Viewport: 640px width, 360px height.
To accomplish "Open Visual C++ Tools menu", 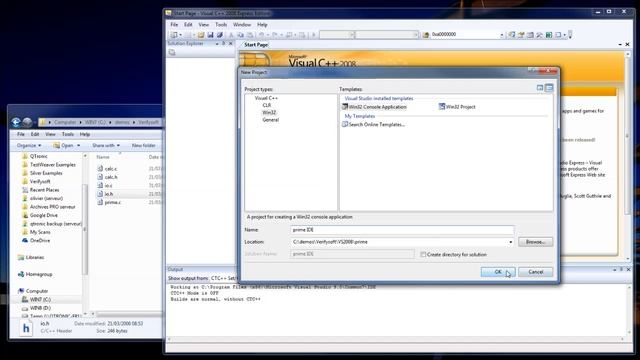I will click(221, 24).
